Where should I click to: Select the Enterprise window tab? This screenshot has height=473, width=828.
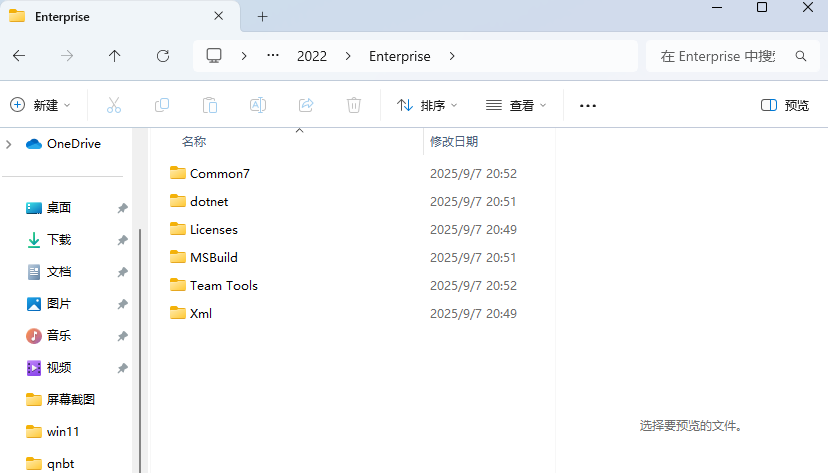coord(120,16)
